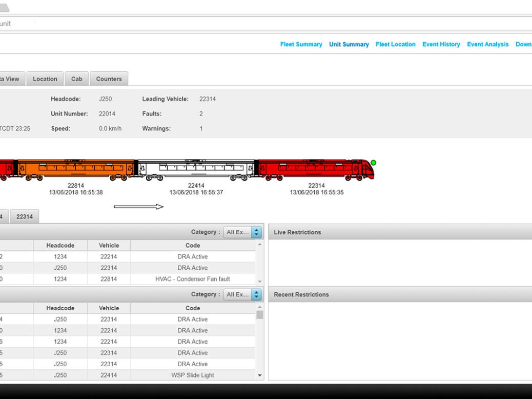Select the 22314 vehicle tab
Viewport: 532px width, 399px height.
pyautogui.click(x=25, y=216)
